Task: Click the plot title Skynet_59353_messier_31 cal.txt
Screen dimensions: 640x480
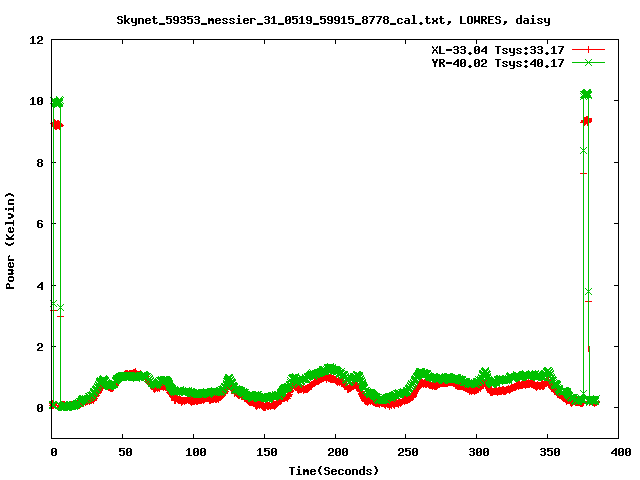Action: click(333, 20)
